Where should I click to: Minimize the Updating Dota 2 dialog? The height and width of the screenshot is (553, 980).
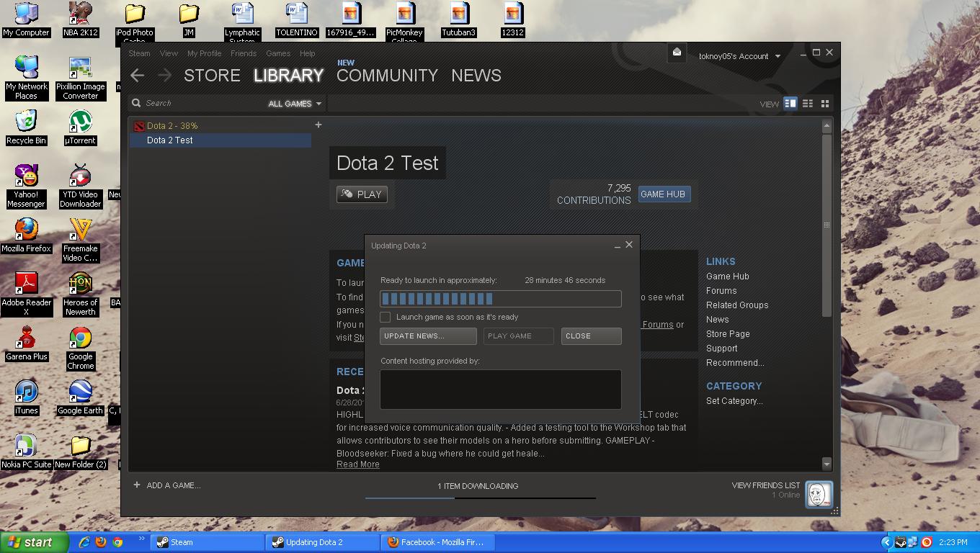pos(617,246)
